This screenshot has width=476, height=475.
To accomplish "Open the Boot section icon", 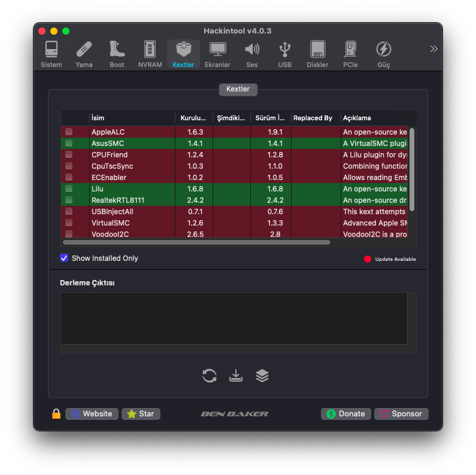I will [x=117, y=54].
